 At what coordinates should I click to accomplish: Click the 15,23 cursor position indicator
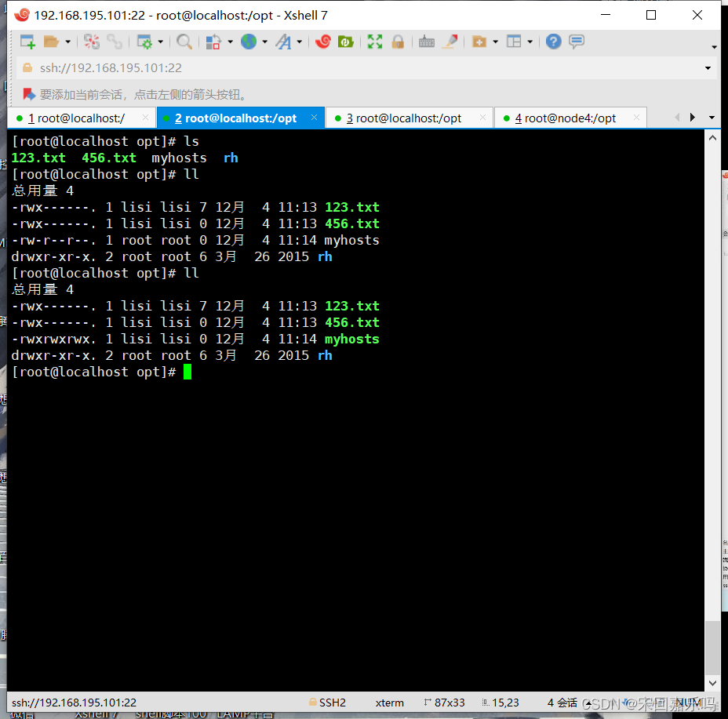tap(500, 703)
